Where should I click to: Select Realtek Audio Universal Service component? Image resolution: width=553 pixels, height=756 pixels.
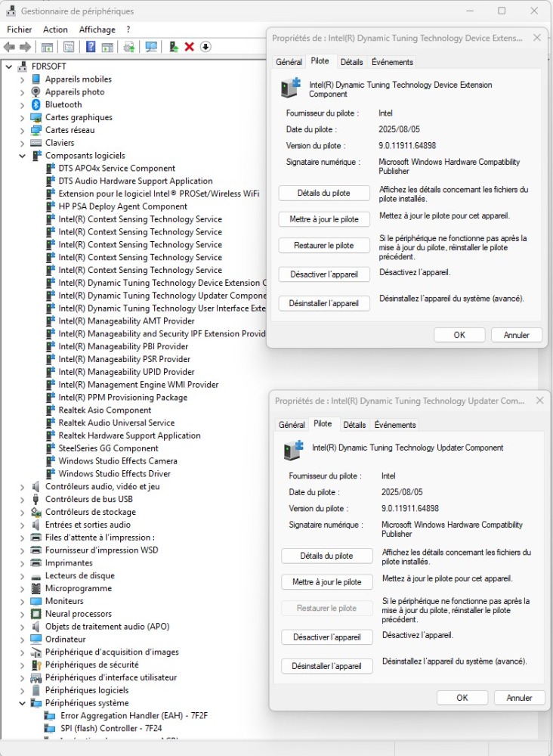coord(116,423)
